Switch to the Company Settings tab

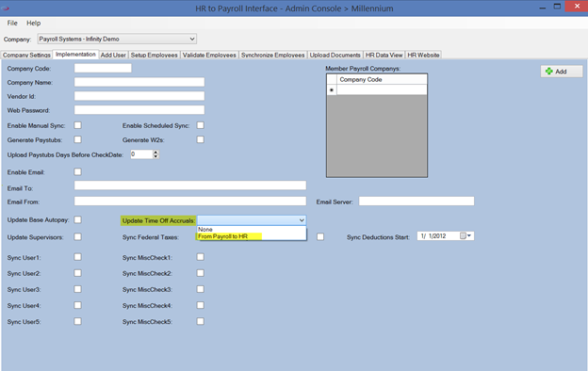pos(26,56)
